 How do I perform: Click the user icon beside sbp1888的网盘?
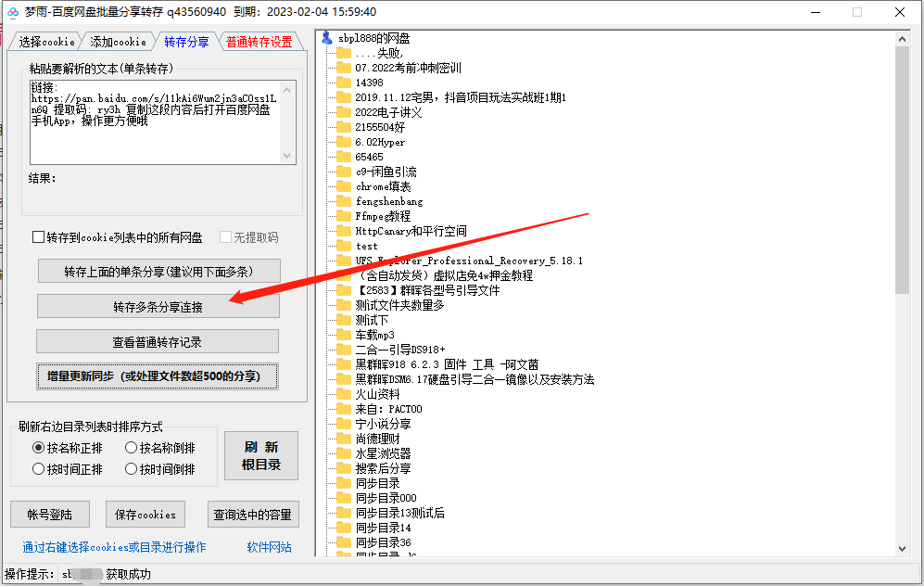[x=325, y=38]
